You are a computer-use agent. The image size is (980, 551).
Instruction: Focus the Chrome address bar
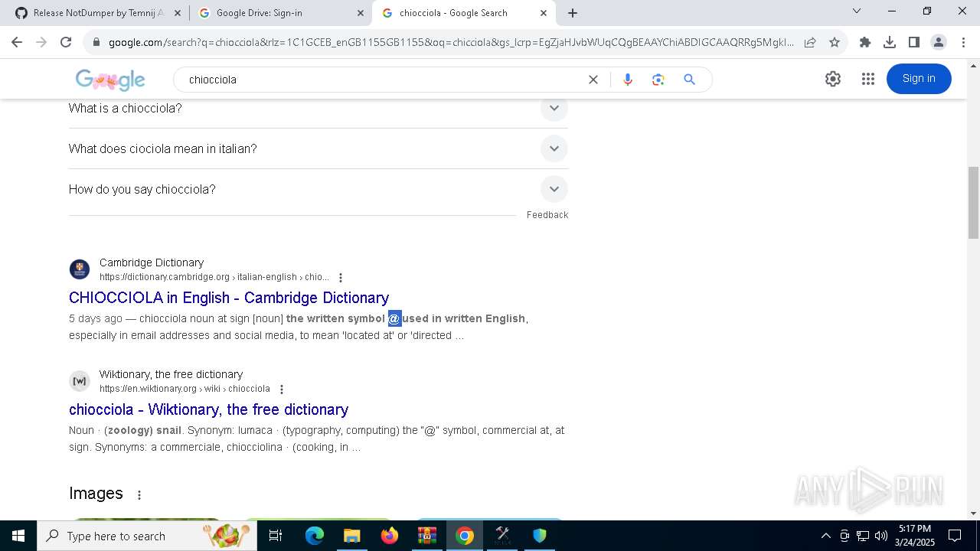coord(450,42)
